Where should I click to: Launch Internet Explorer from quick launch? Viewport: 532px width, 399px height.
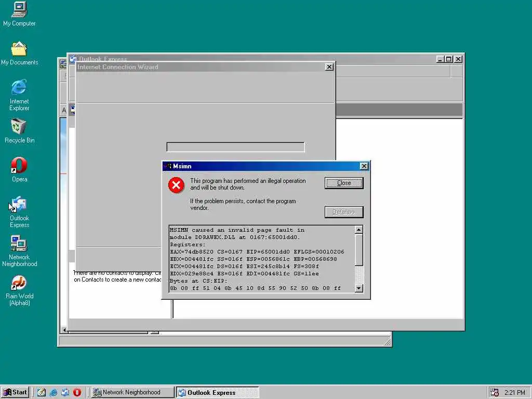[x=54, y=392]
